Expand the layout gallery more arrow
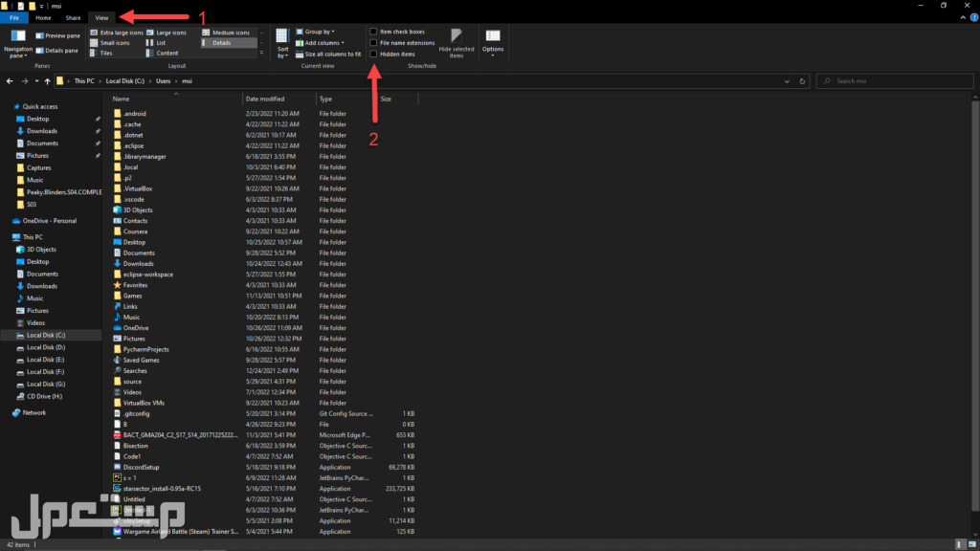The image size is (980, 551). click(261, 54)
